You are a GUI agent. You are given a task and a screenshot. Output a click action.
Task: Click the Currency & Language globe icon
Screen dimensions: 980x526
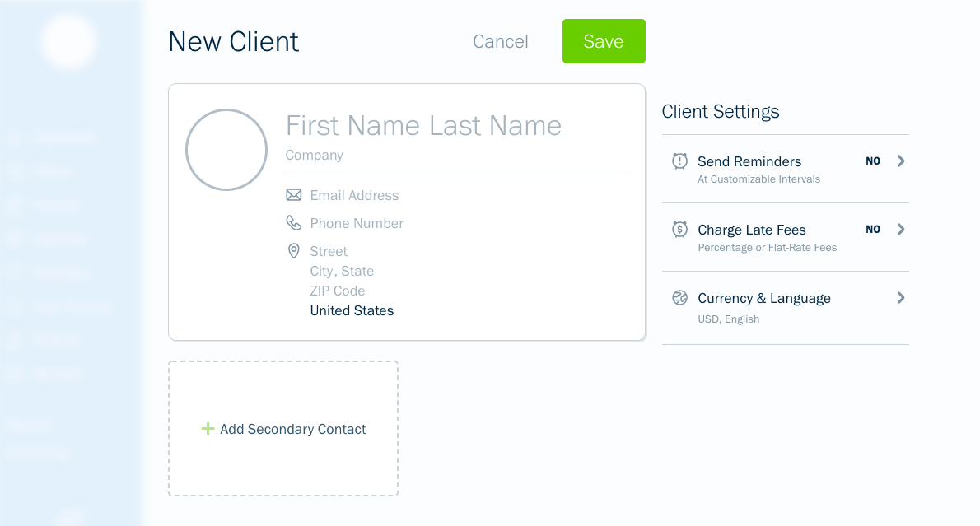pyautogui.click(x=679, y=298)
